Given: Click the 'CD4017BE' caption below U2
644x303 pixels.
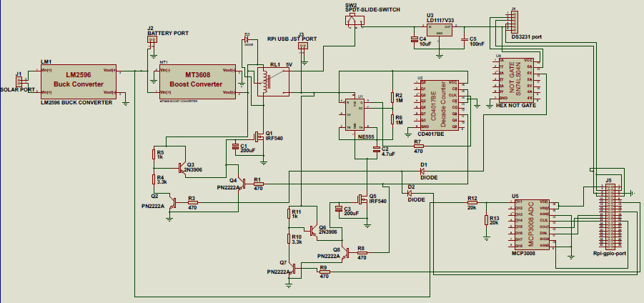Looking at the screenshot, I should tap(432, 134).
